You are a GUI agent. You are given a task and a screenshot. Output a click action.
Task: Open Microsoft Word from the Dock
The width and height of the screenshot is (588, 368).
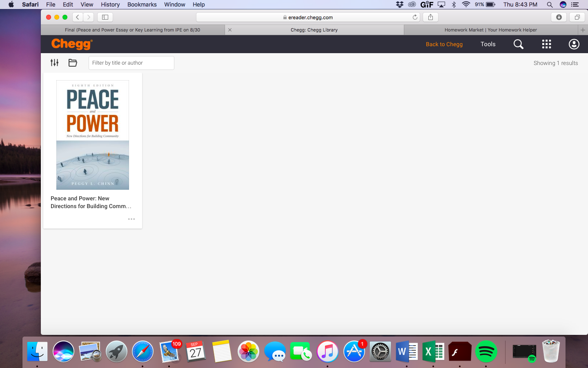[407, 351]
